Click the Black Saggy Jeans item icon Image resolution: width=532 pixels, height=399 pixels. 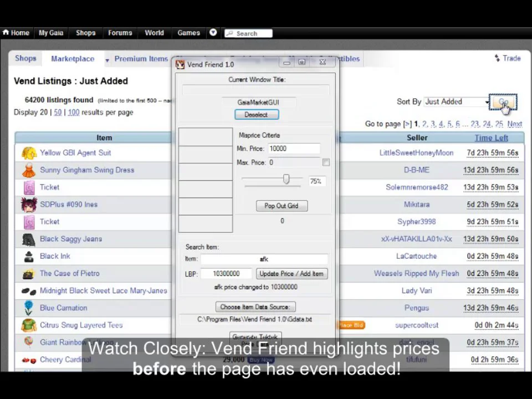pyautogui.click(x=29, y=239)
